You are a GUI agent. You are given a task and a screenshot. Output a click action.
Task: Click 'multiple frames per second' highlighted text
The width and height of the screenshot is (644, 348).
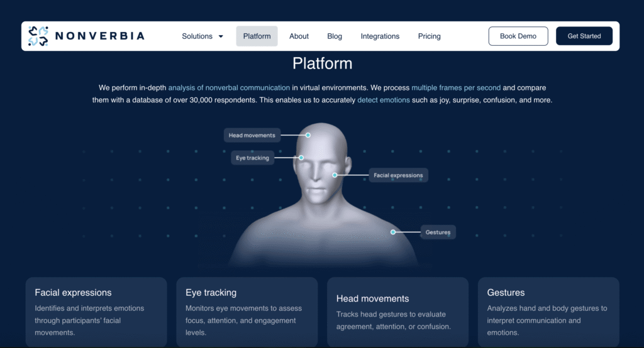[456, 88]
